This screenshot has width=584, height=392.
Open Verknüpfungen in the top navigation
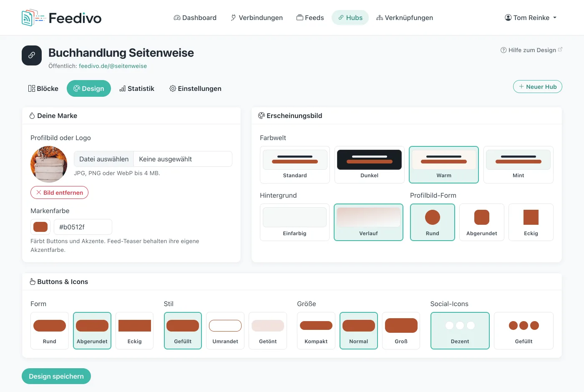(405, 18)
